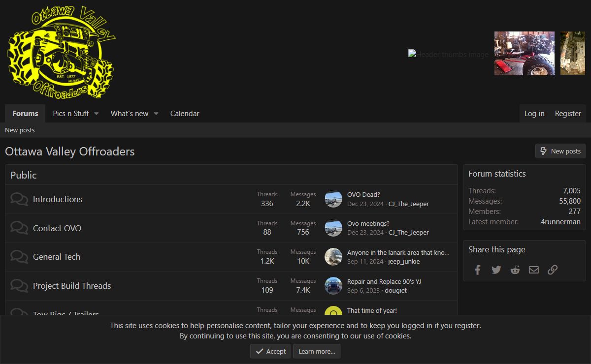Click the Introductions forum speech bubble icon
The height and width of the screenshot is (364, 591).
[19, 199]
